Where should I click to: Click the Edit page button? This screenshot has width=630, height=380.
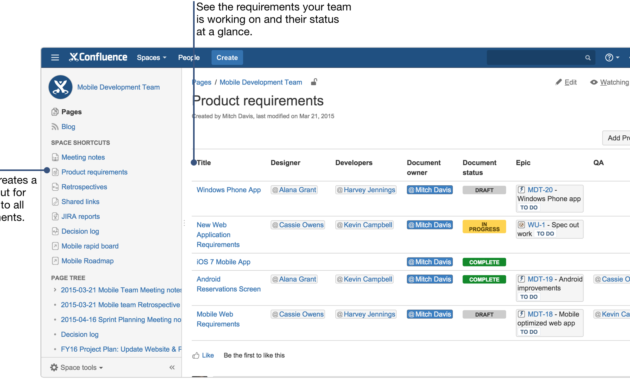566,82
